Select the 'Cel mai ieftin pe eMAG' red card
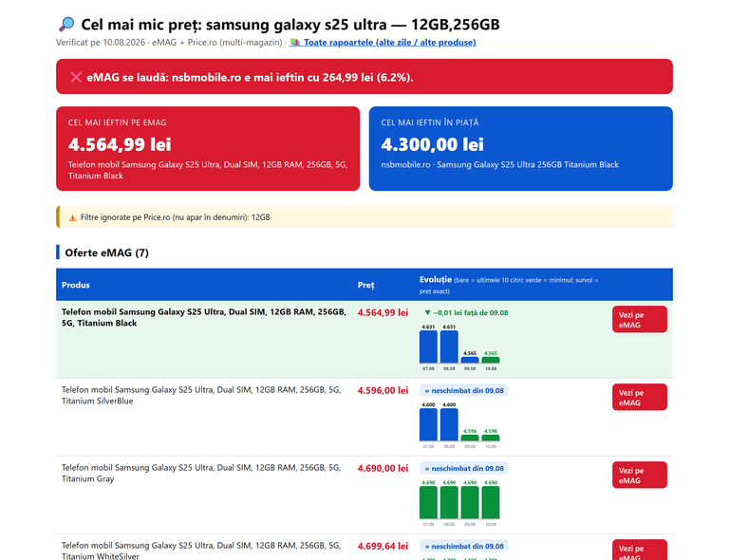The width and height of the screenshot is (729, 560). point(208,149)
